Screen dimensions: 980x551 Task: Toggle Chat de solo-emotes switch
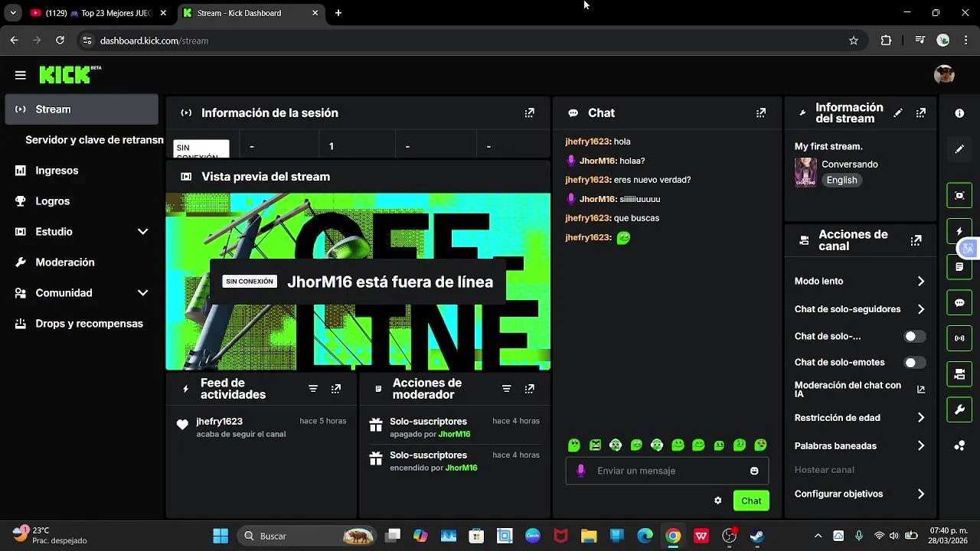(914, 363)
